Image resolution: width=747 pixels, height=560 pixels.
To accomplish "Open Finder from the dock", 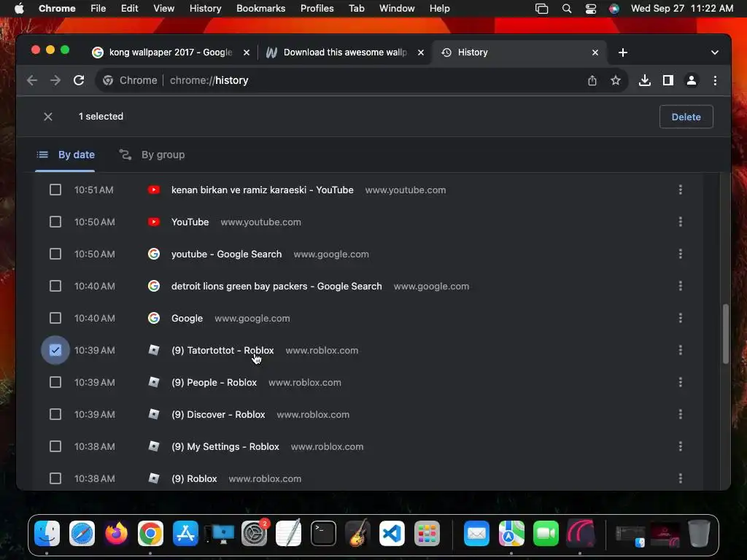I will 47,533.
